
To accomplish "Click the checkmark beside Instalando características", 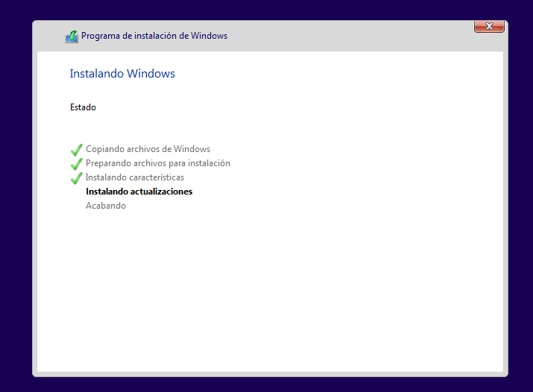I will point(77,178).
